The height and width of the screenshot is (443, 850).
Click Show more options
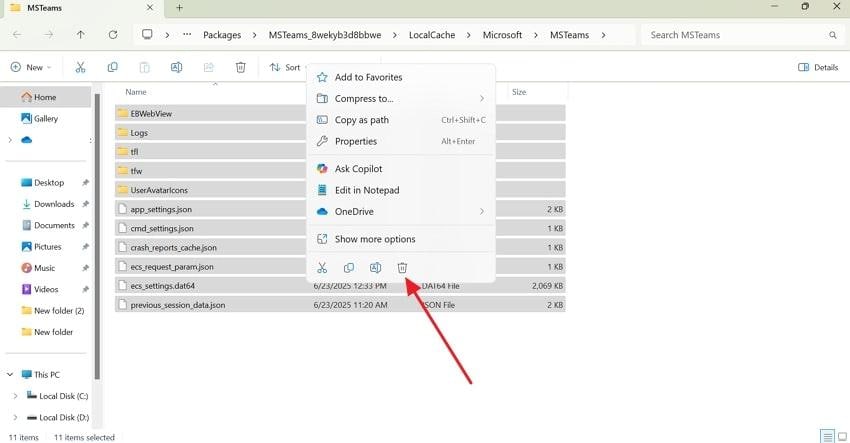pyautogui.click(x=401, y=239)
